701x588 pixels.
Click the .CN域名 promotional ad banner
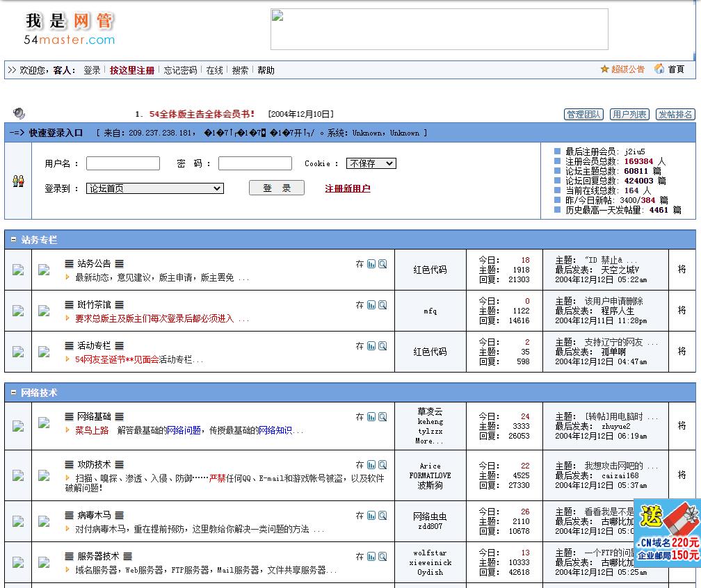pos(668,533)
